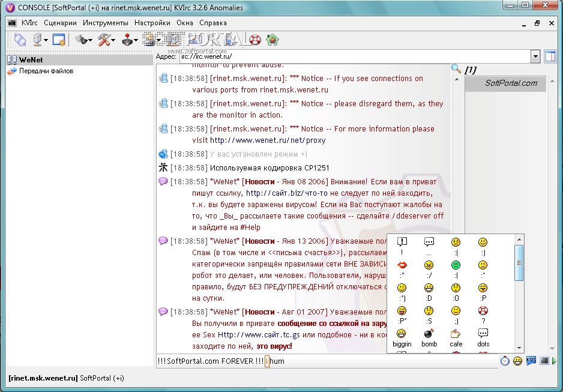Viewport: 563px width, 392px height.
Task: Insert the bomb emoticon
Action: pyautogui.click(x=429, y=338)
